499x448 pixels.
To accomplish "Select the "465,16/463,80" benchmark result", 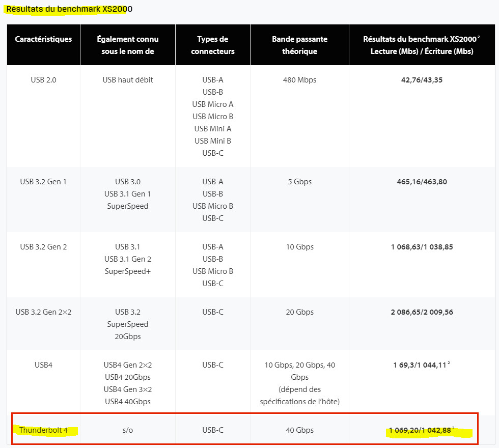I will [422, 182].
